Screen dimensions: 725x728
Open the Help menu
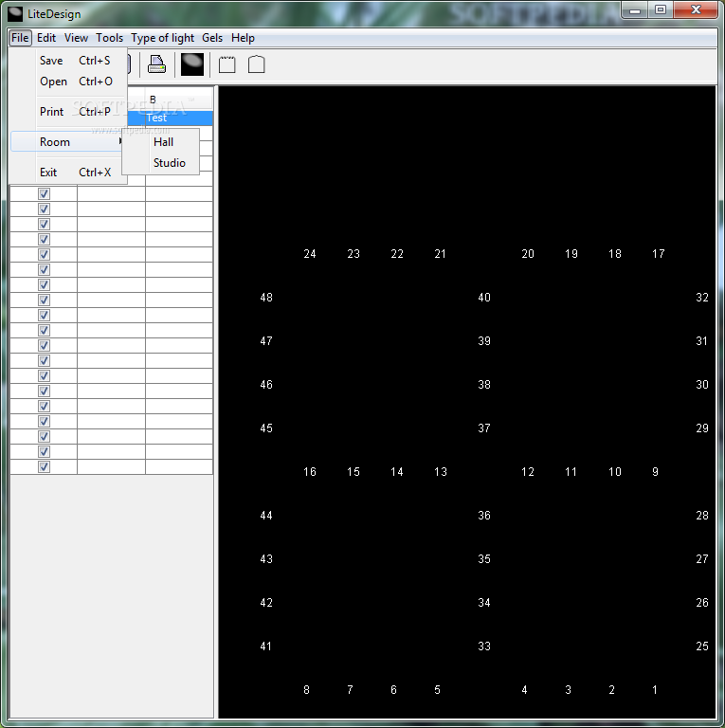pyautogui.click(x=243, y=38)
